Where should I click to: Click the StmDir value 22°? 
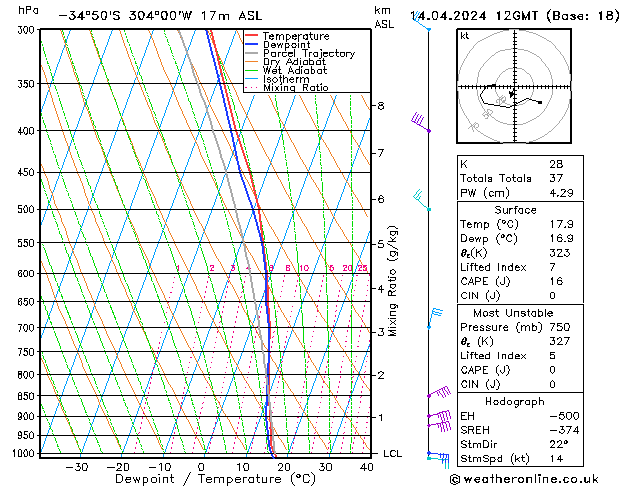[x=558, y=445]
